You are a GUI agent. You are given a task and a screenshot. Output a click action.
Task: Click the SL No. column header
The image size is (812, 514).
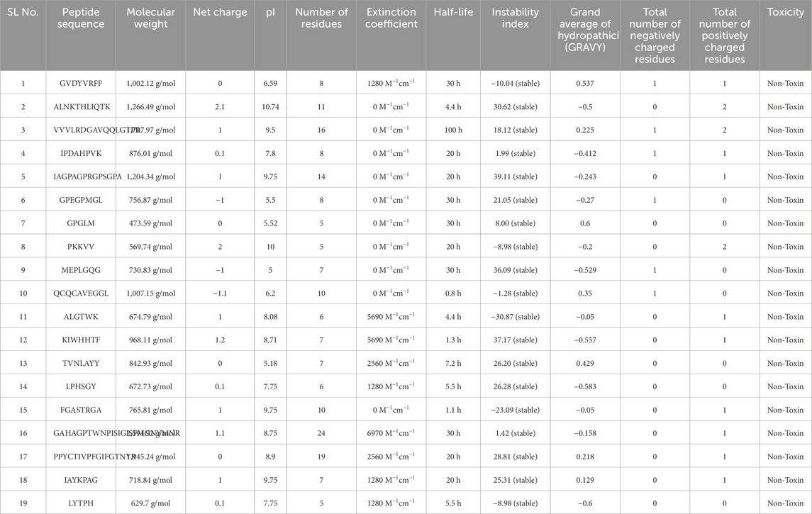point(23,13)
